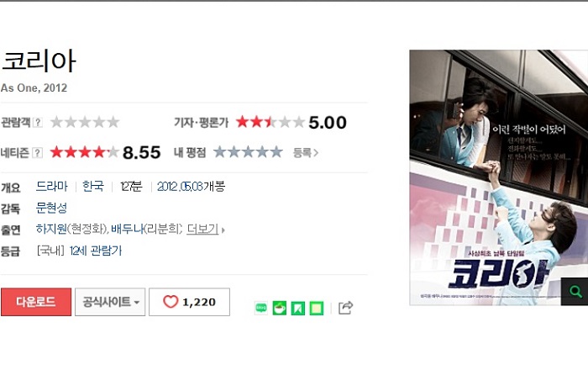
Task: Click 등록 to register my rating
Action: (x=305, y=153)
